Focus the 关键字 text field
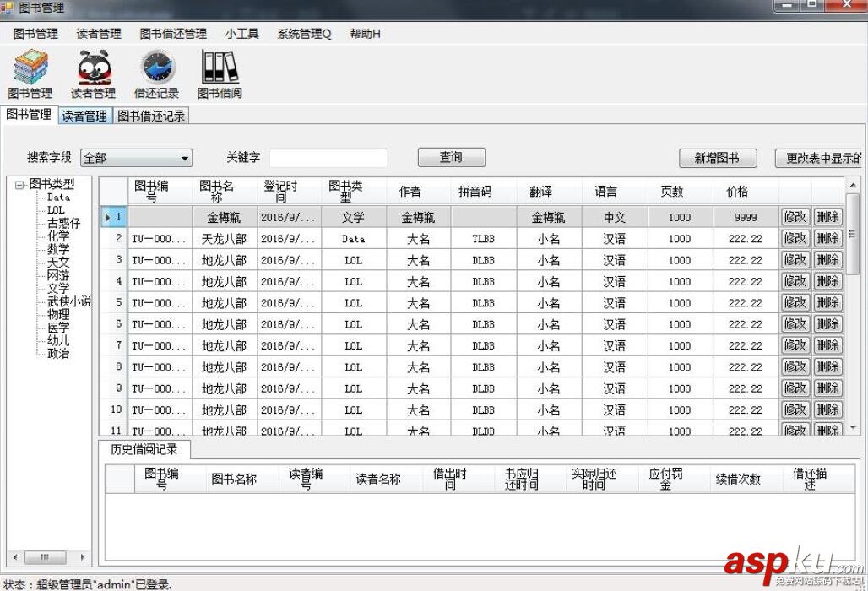868x591 pixels. click(328, 158)
